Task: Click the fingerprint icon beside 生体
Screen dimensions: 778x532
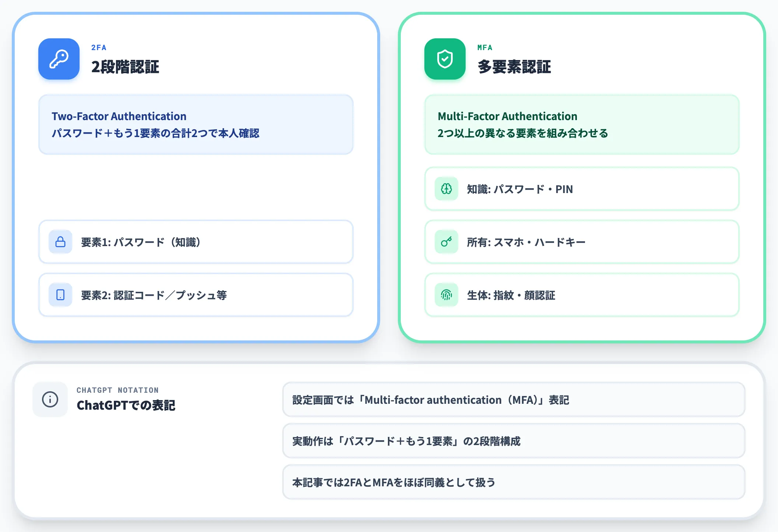Action: pyautogui.click(x=446, y=295)
